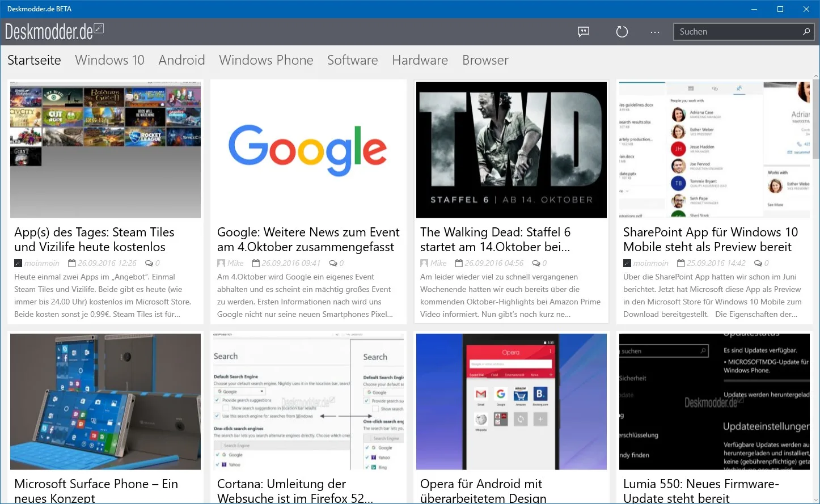This screenshot has height=504, width=820.
Task: Click the Deskmodder.de logo
Action: (54, 32)
